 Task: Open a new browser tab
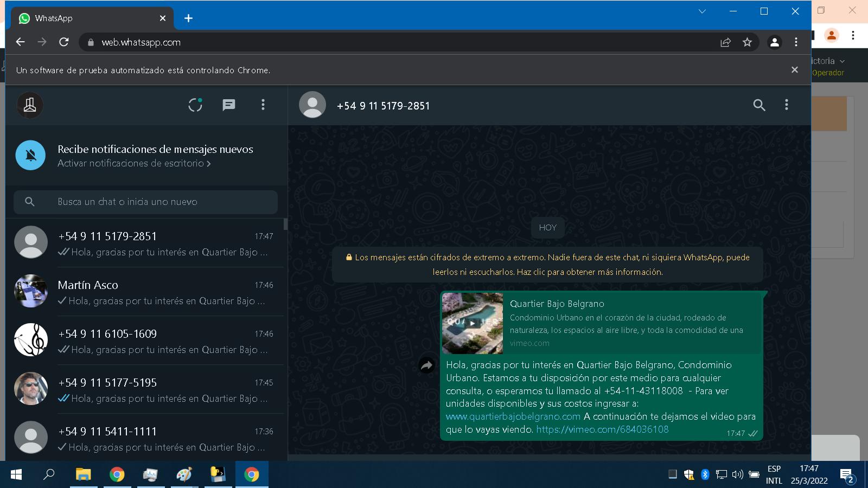188,18
